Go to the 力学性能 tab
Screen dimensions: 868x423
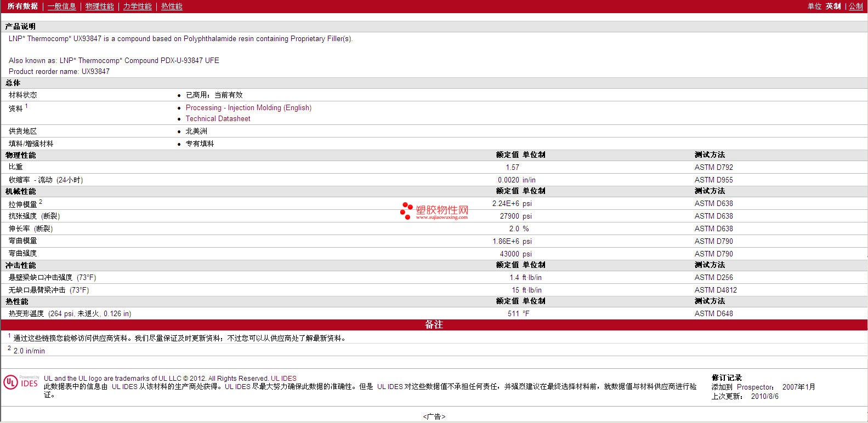pos(138,7)
